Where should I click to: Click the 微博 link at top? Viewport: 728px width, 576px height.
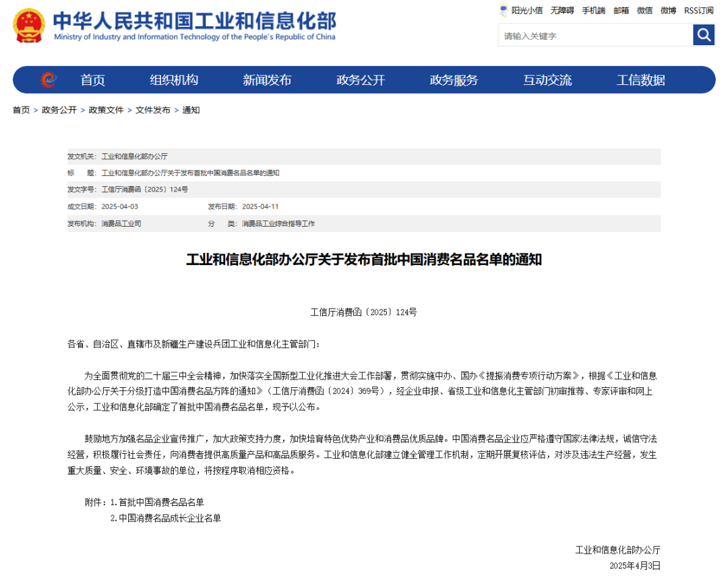tap(668, 10)
